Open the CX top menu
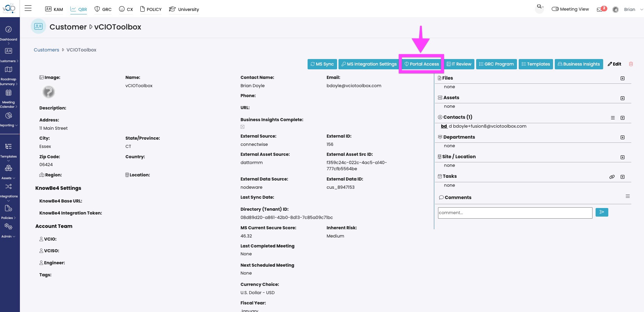The width and height of the screenshot is (644, 312). point(126,9)
